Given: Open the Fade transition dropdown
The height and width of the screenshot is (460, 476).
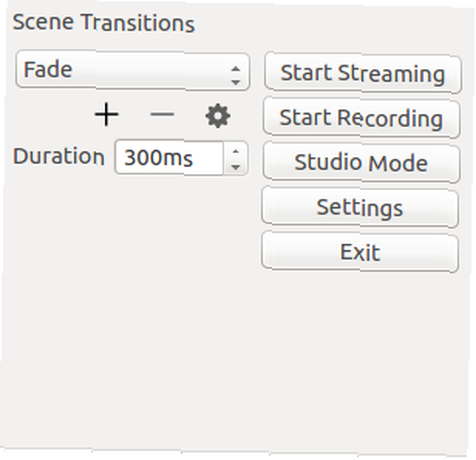Looking at the screenshot, I should click(x=133, y=71).
